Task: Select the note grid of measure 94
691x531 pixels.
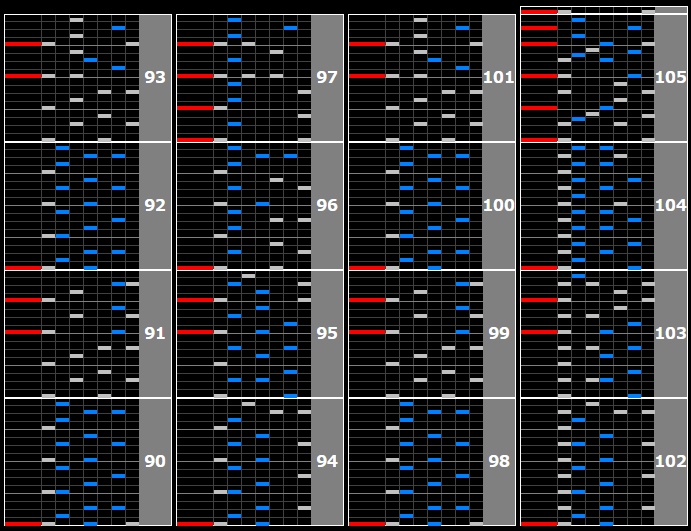Action: (x=244, y=462)
